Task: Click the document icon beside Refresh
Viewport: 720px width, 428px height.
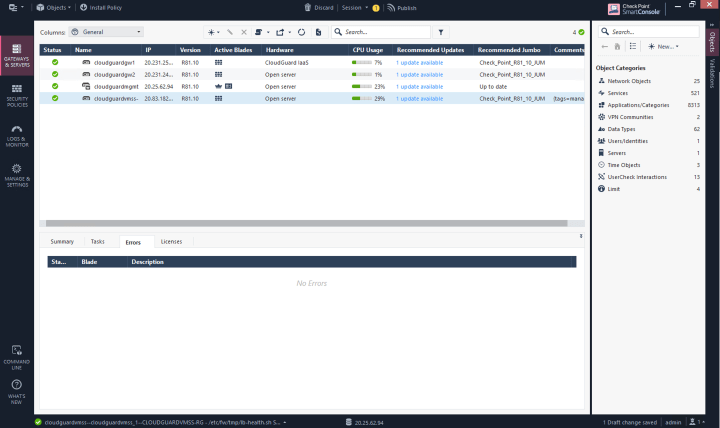Action: point(318,32)
